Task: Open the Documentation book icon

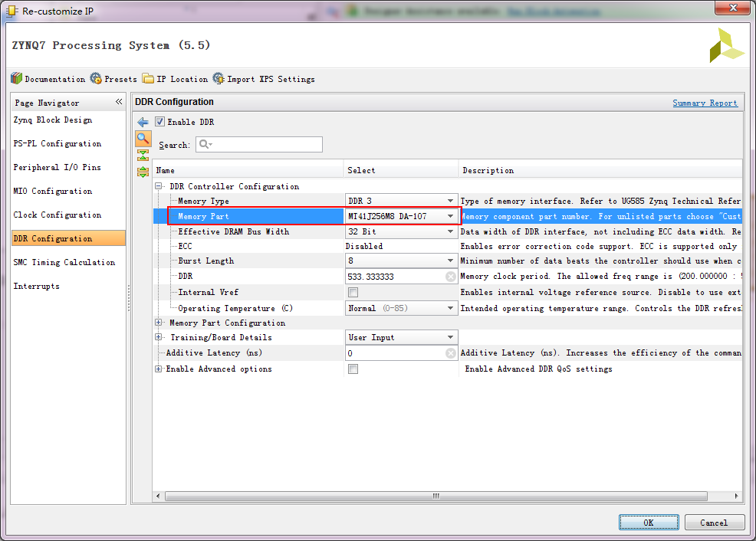Action: 16,78
